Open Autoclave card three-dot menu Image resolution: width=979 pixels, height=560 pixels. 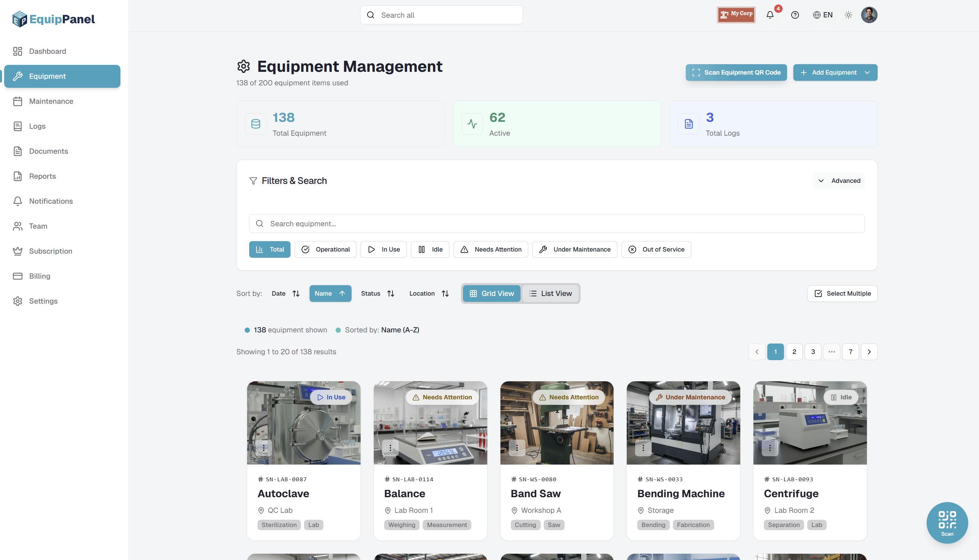click(x=263, y=448)
